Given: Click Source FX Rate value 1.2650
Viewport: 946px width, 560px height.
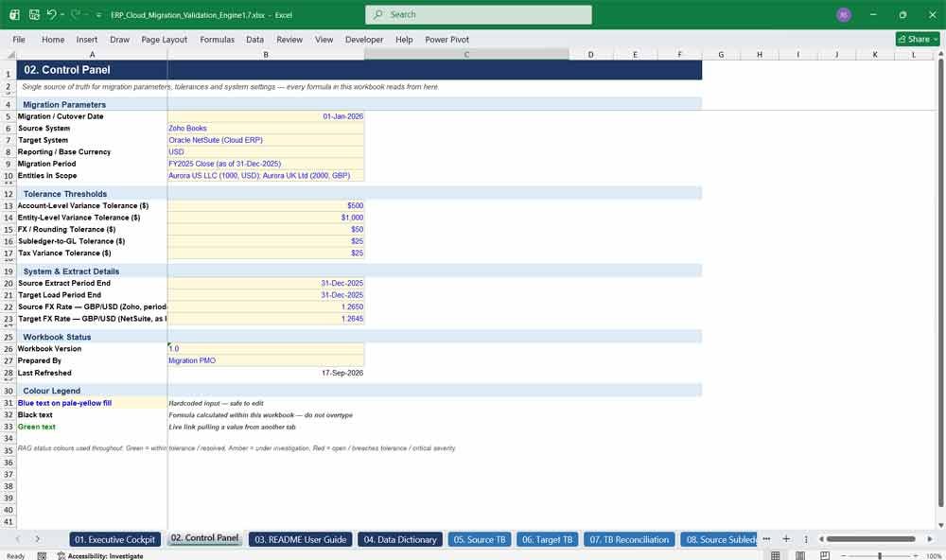Looking at the screenshot, I should pos(266,306).
